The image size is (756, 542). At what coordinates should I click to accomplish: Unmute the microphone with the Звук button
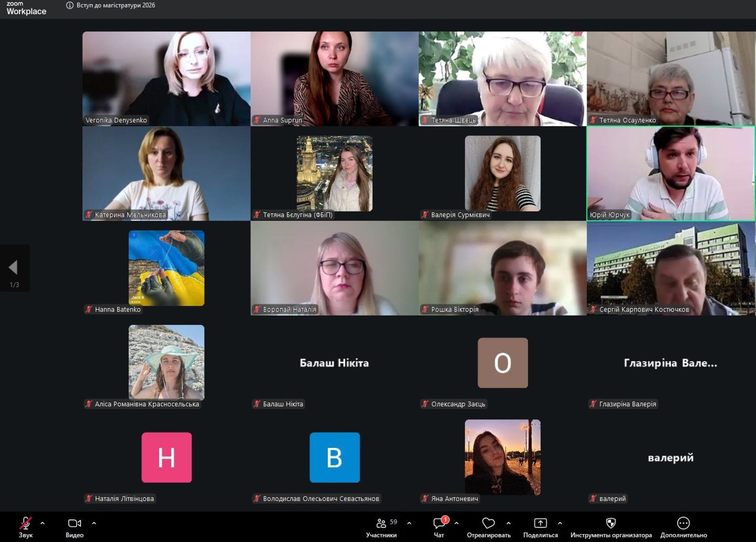coord(25,526)
